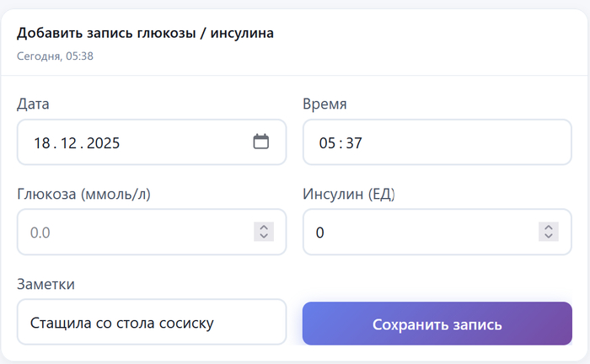The width and height of the screenshot is (590, 364).
Task: Decrement insulin units with the down arrow
Action: 549,237
